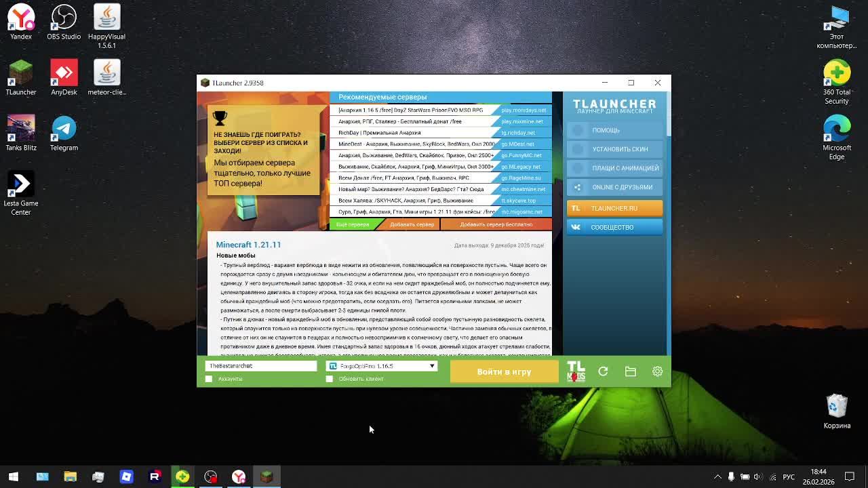Open Online с друзьями sidebar item
Image resolution: width=868 pixels, height=488 pixels.
point(614,187)
